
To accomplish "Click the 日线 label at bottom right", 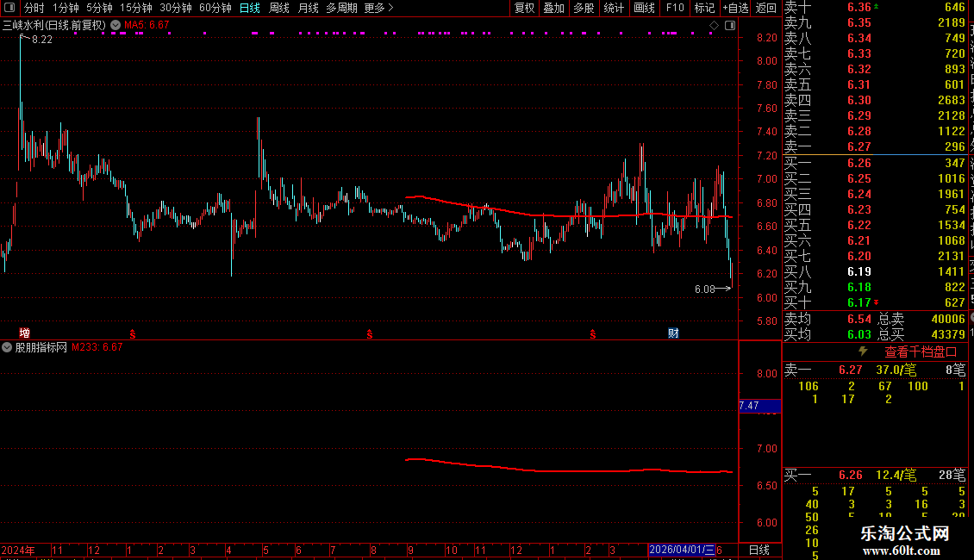I will pos(759,550).
